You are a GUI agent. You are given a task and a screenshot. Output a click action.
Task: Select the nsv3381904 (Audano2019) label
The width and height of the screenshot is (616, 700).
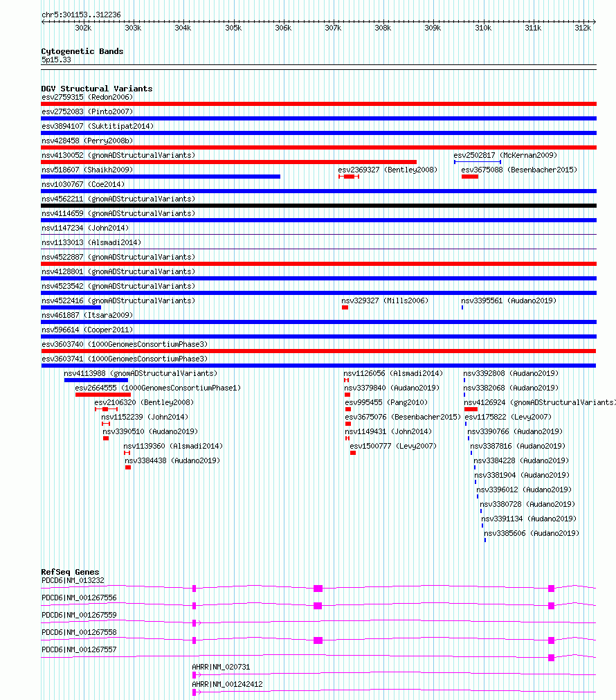(x=522, y=476)
